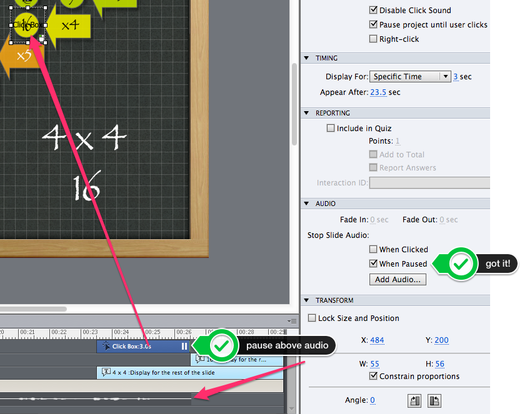Edit the 3 sec display time value
This screenshot has width=532, height=414.
(x=455, y=77)
